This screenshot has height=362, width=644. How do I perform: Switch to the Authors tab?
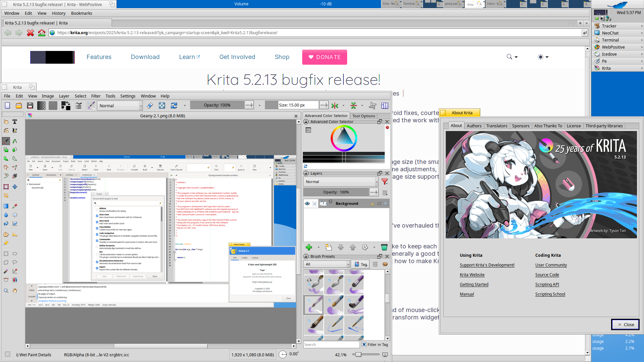click(474, 126)
